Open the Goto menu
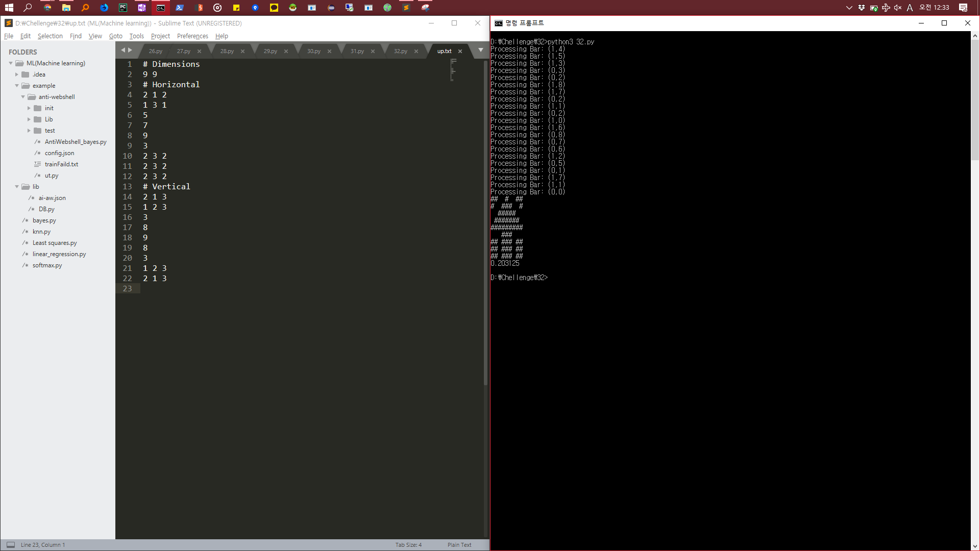The image size is (980, 551). (x=116, y=36)
